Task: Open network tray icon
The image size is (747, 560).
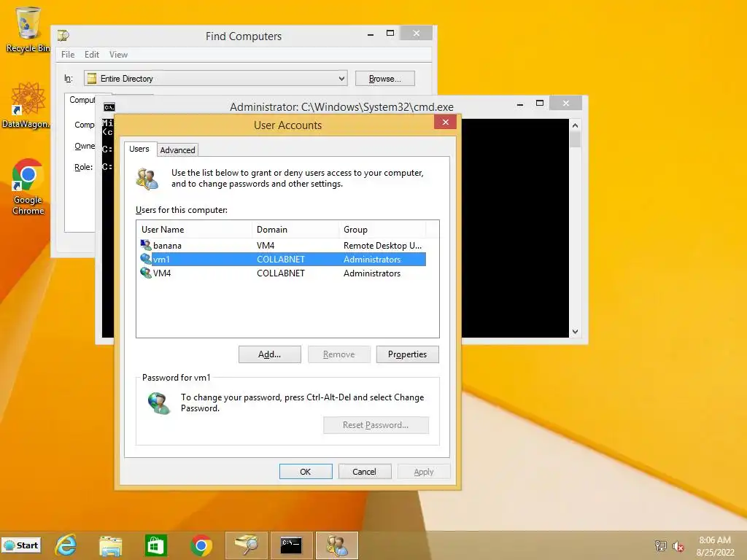Action: pyautogui.click(x=660, y=545)
